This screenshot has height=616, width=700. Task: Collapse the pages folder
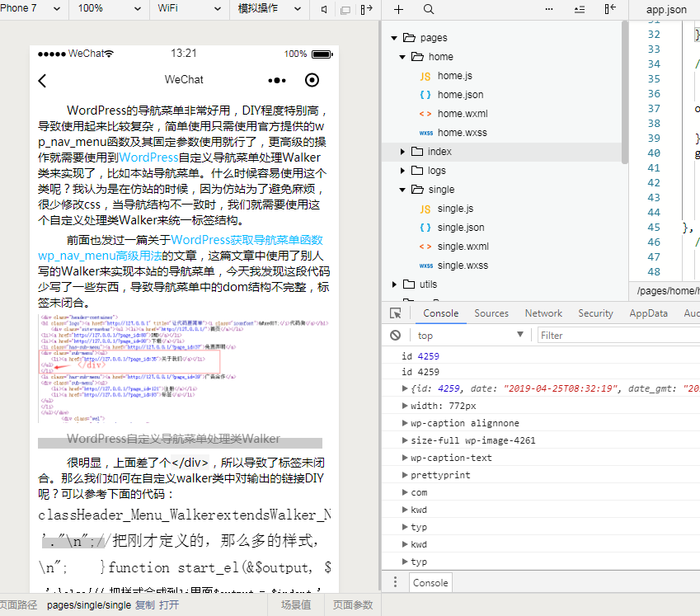(394, 38)
